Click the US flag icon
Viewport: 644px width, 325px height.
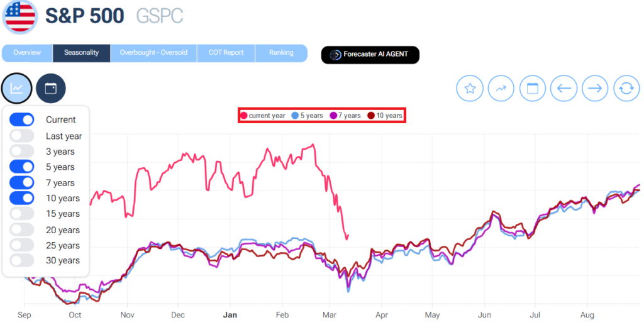click(20, 16)
